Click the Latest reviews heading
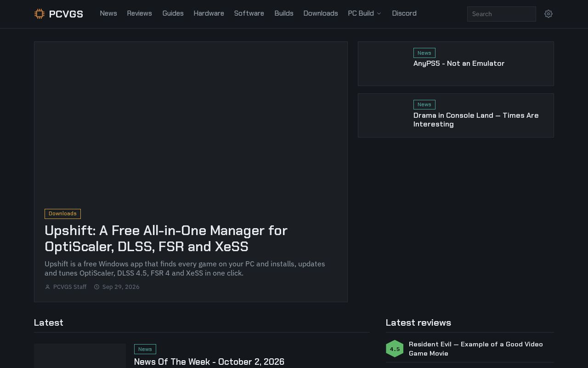Screen dimensions: 588x368 (418, 322)
